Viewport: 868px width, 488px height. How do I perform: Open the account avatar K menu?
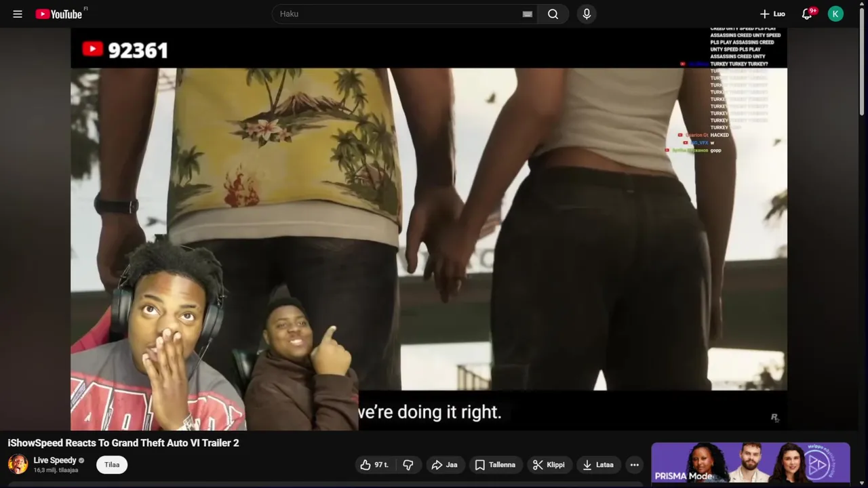[x=835, y=14]
